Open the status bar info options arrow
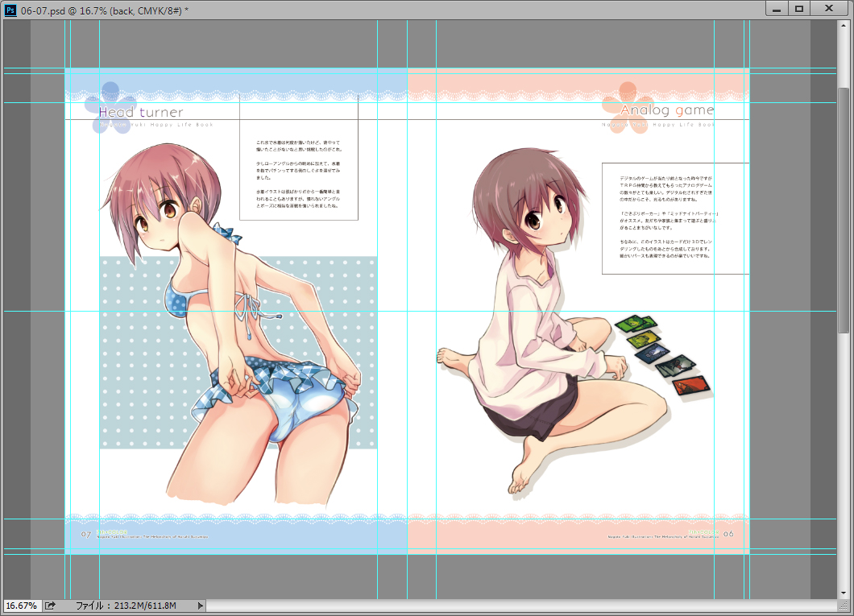Viewport: 854px width, 616px height. coord(200,605)
